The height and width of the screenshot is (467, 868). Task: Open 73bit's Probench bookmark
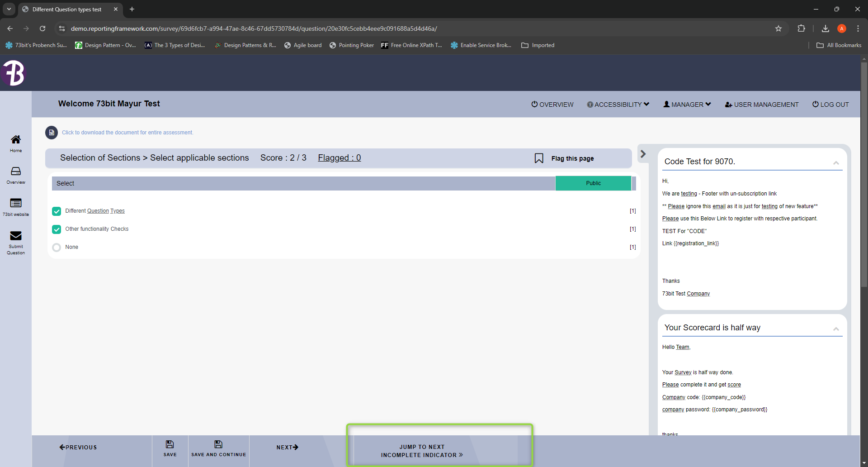pyautogui.click(x=36, y=45)
